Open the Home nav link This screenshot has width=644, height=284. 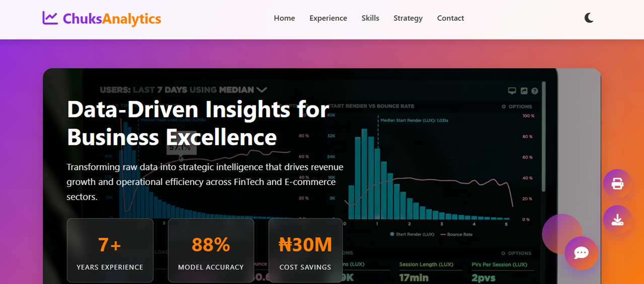tap(284, 18)
